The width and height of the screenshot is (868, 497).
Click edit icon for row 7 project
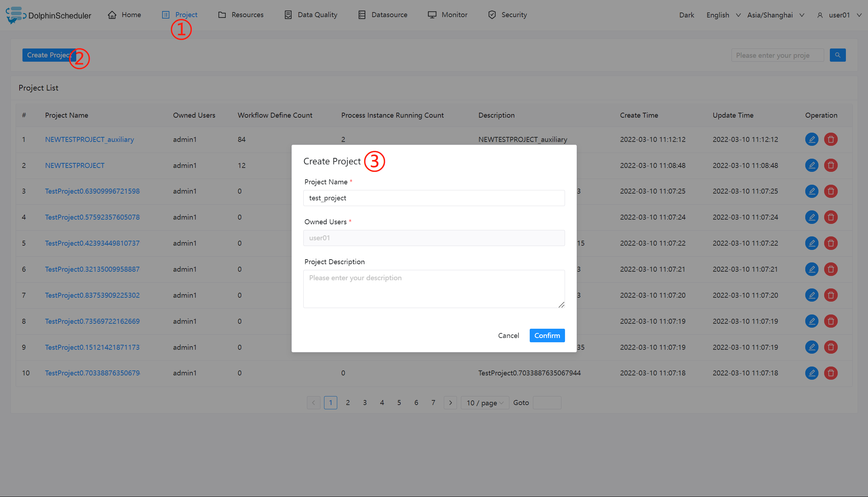coord(812,295)
